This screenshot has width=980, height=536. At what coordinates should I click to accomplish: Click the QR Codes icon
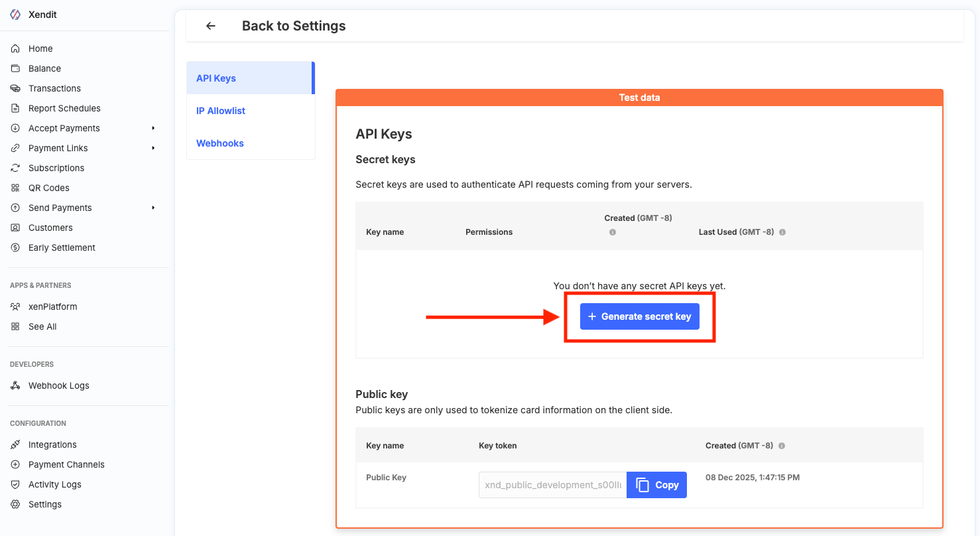point(15,188)
